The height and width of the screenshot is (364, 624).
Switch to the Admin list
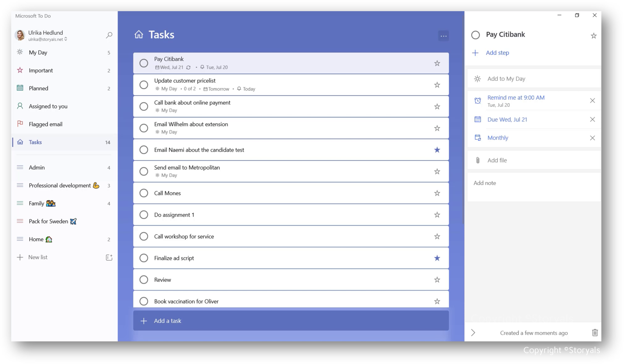pyautogui.click(x=37, y=167)
